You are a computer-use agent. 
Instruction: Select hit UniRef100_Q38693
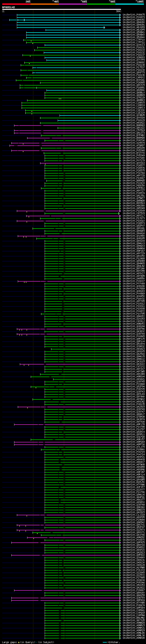(x=134, y=58)
